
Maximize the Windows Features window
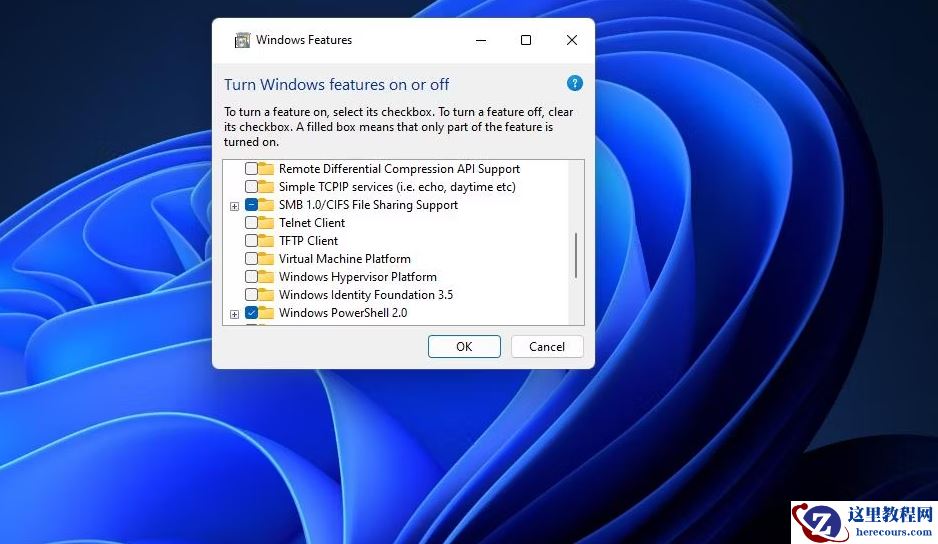pos(526,40)
